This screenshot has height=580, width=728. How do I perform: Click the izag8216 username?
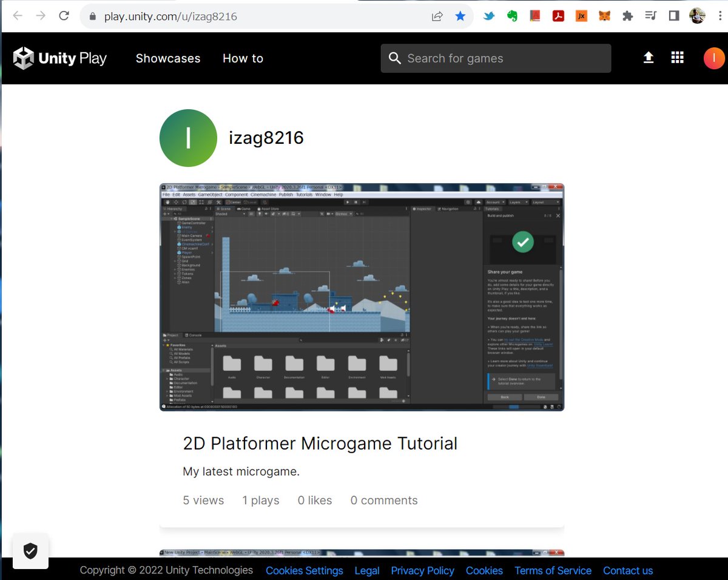pyautogui.click(x=266, y=138)
